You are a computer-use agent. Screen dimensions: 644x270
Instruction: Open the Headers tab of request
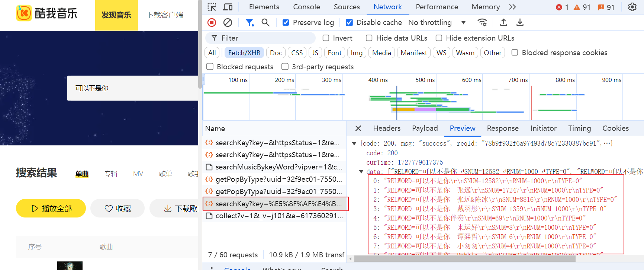pos(387,128)
